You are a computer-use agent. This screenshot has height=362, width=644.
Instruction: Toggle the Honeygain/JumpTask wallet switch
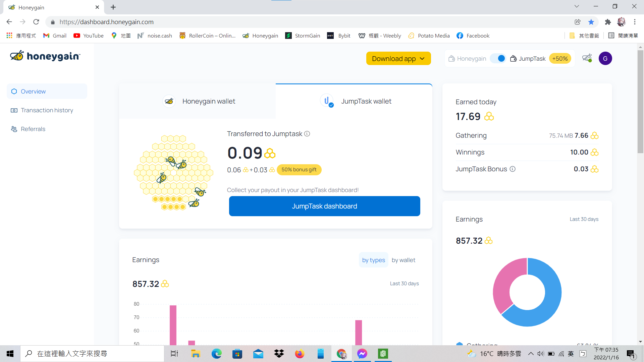(x=498, y=59)
